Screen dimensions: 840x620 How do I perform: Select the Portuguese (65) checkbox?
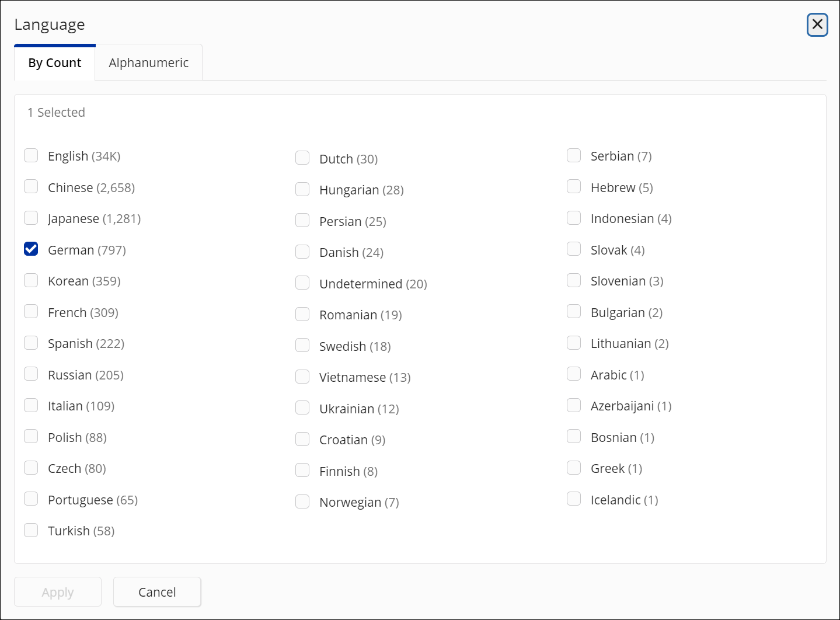click(x=31, y=499)
